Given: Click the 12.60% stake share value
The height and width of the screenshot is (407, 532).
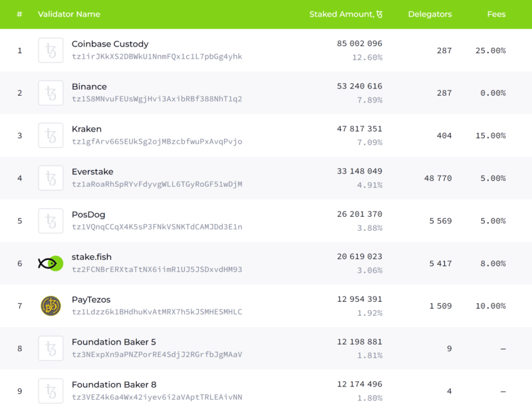Looking at the screenshot, I should tap(368, 58).
